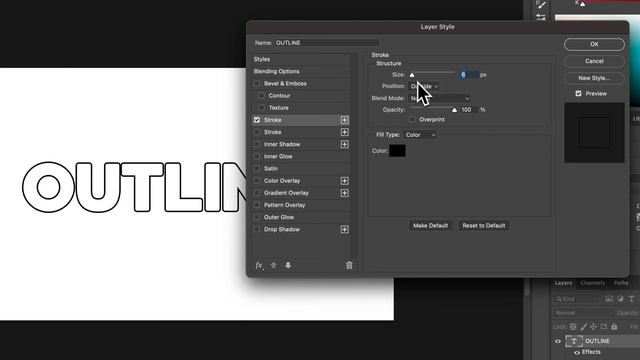Switch to the Channels tab
640x360 pixels.
(x=592, y=283)
